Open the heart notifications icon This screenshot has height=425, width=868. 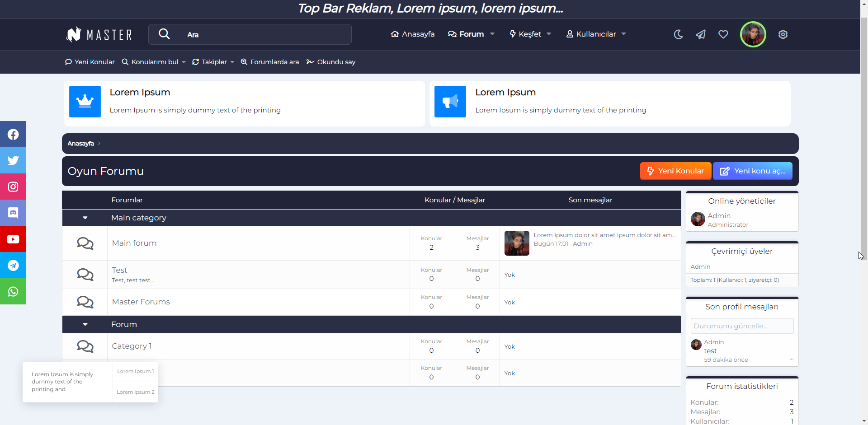[723, 34]
